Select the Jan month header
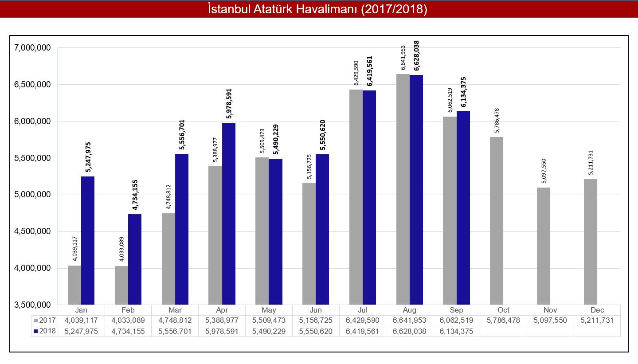 point(81,310)
